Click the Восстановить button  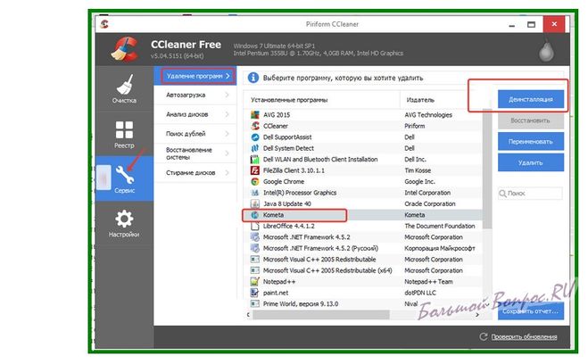tap(531, 120)
